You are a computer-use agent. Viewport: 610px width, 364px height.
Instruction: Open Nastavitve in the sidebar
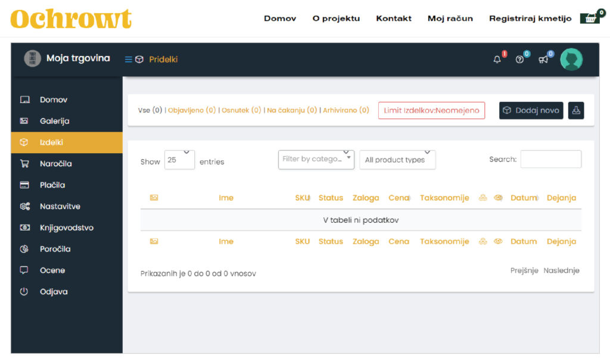[x=67, y=207]
